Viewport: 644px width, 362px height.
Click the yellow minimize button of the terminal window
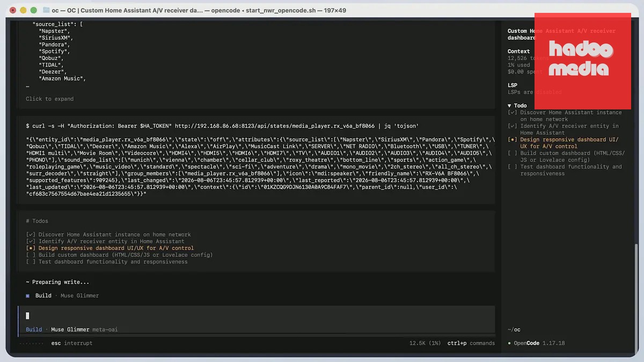[23, 10]
